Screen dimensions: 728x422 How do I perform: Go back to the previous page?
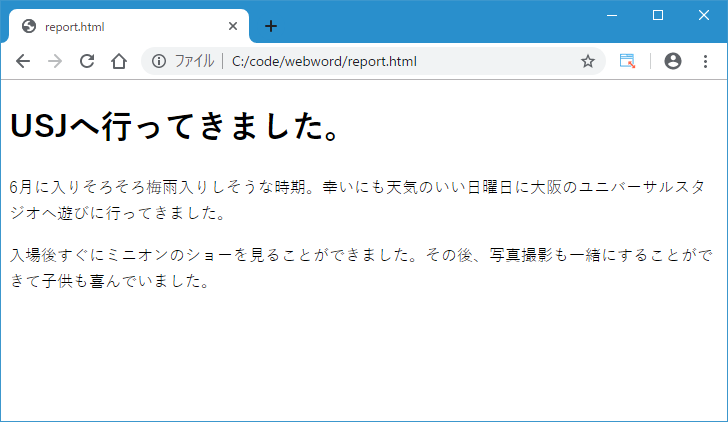coord(23,61)
